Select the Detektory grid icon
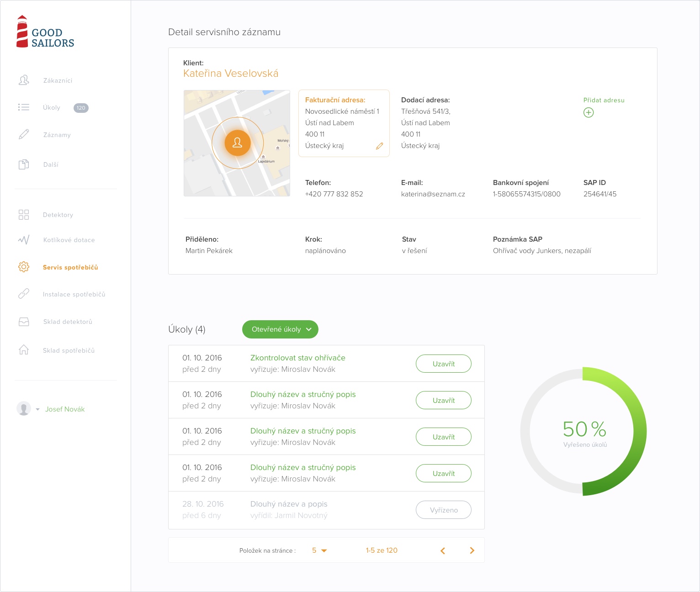The image size is (700, 592). [24, 215]
